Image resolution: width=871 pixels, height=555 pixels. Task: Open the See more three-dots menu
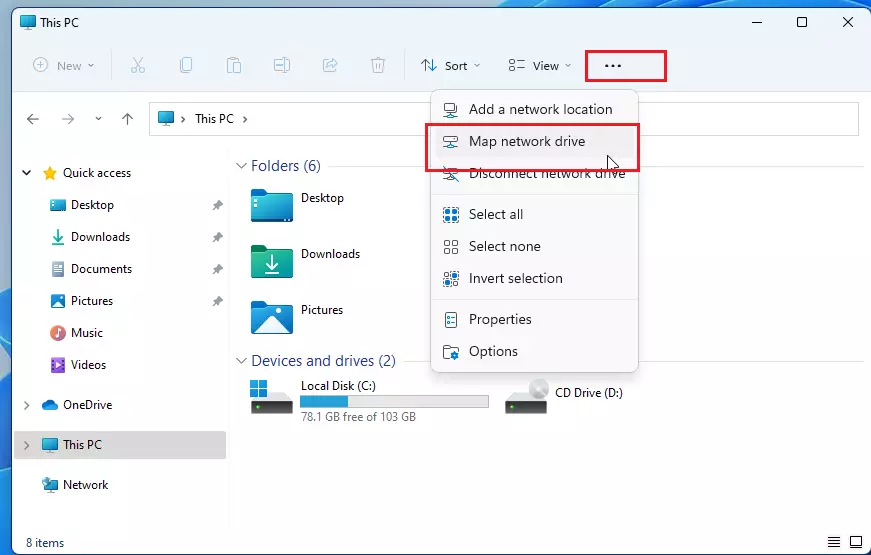(x=613, y=66)
